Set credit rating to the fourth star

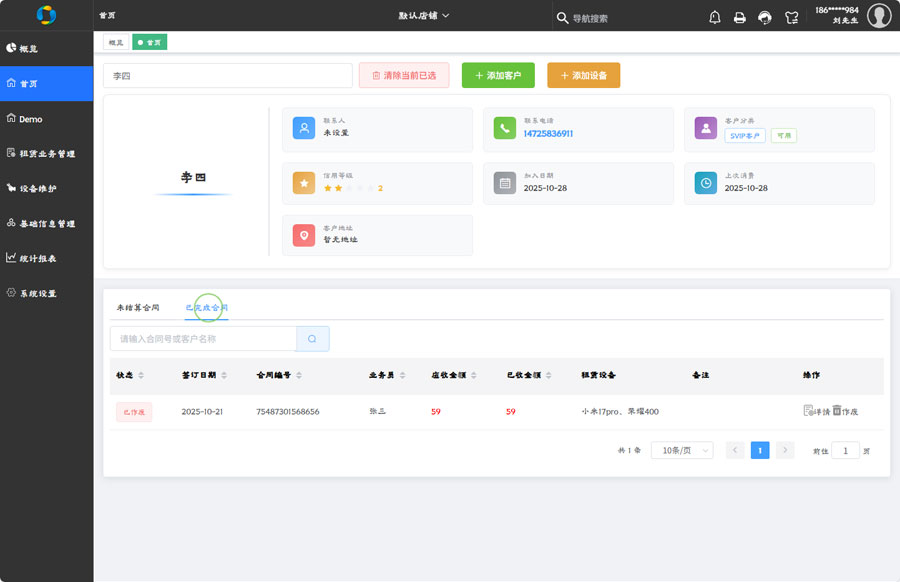click(x=360, y=188)
